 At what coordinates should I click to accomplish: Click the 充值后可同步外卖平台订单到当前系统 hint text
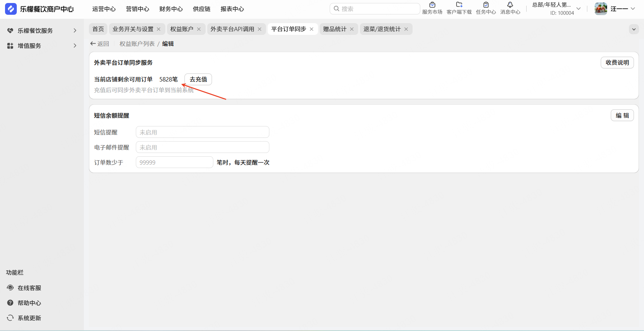pos(144,90)
